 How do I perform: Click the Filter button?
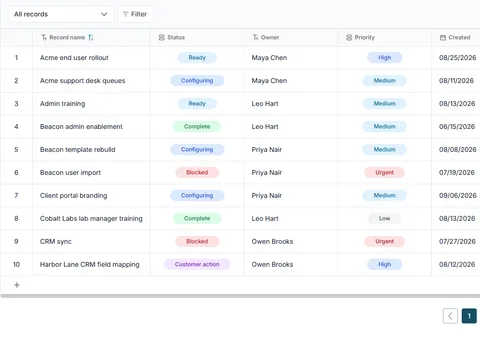point(135,14)
